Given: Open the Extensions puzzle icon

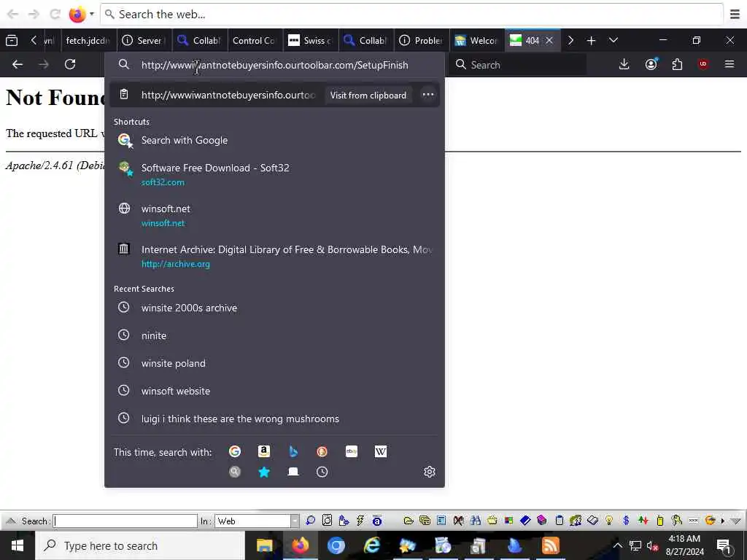Looking at the screenshot, I should [x=677, y=64].
